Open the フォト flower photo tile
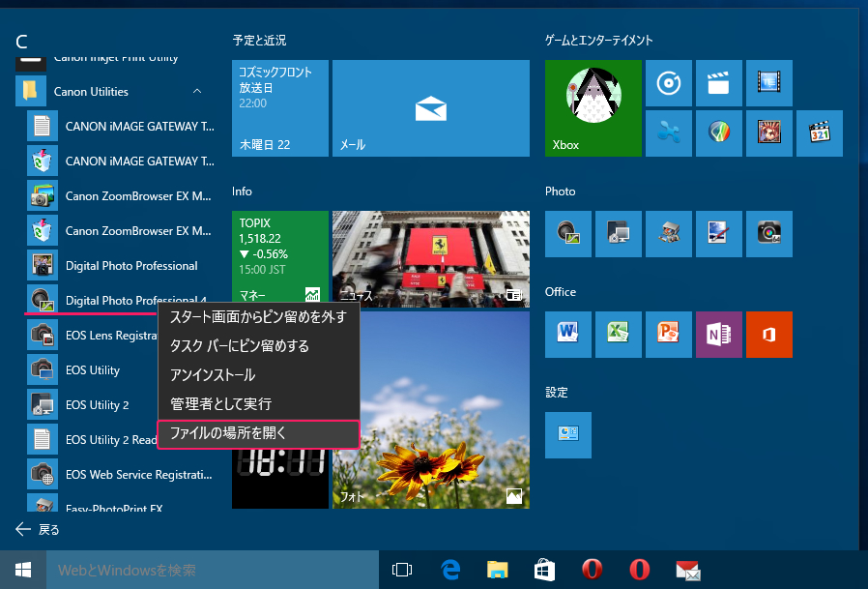 (445, 410)
